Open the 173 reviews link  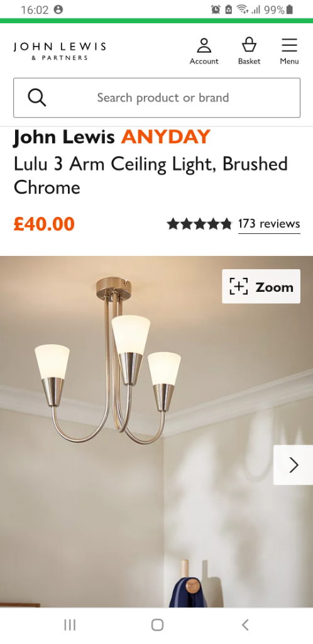click(x=269, y=224)
